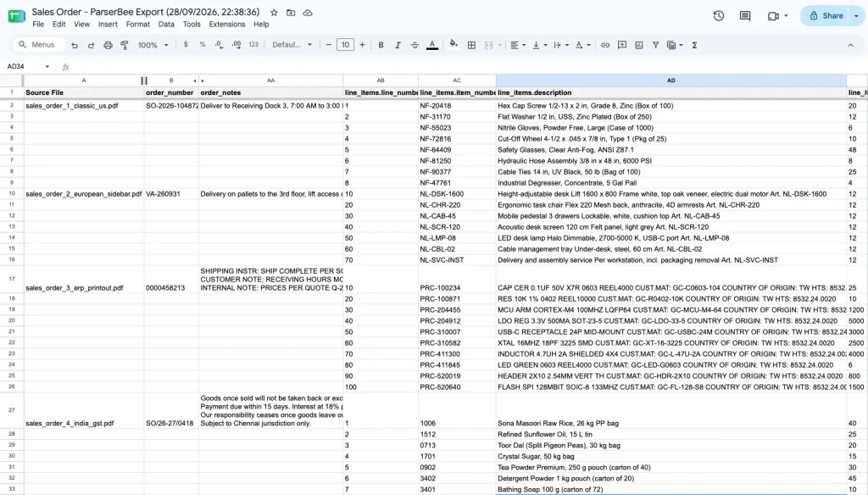Star this spreadsheet
This screenshot has height=495, width=868.
(x=274, y=12)
